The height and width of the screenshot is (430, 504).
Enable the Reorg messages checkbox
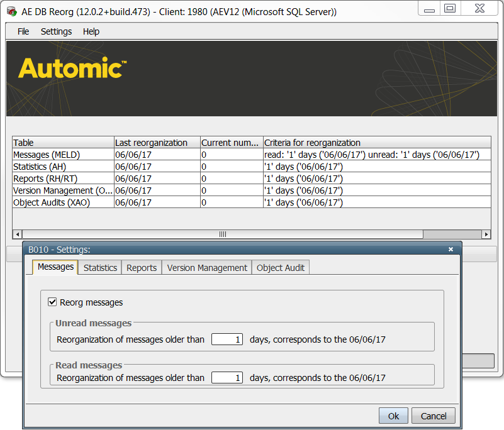53,302
